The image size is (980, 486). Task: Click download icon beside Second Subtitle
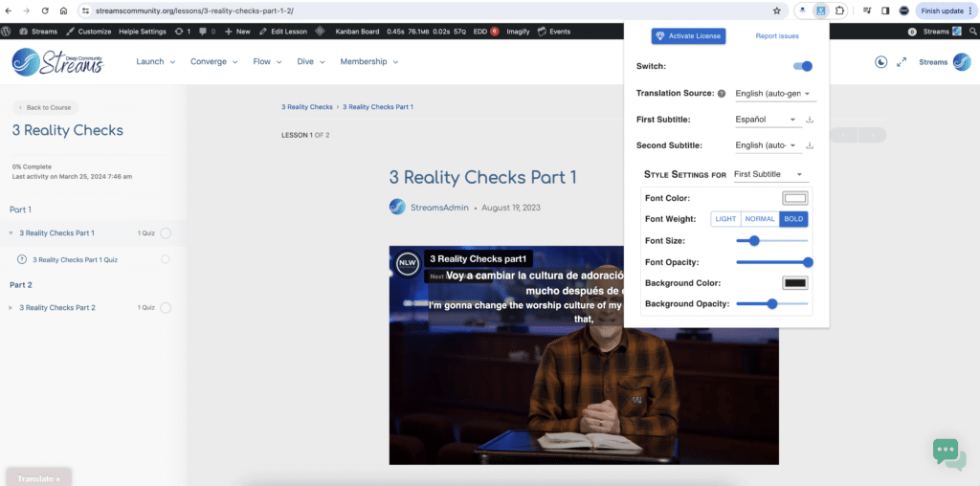click(x=810, y=145)
